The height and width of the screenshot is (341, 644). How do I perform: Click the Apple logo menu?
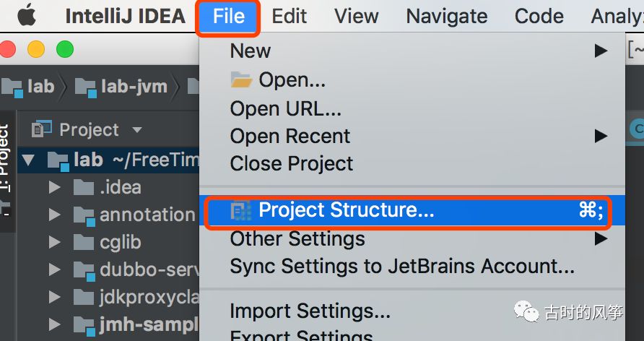(x=27, y=15)
